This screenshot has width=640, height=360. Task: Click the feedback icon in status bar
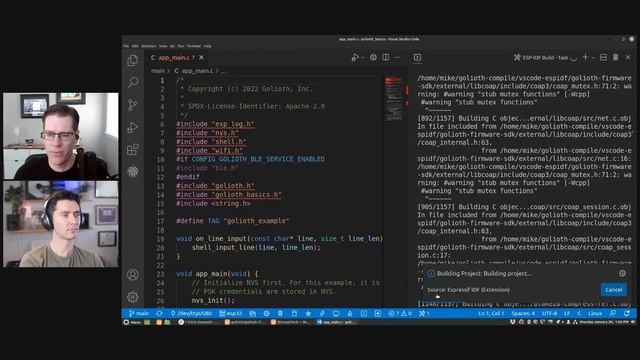pyautogui.click(x=613, y=313)
